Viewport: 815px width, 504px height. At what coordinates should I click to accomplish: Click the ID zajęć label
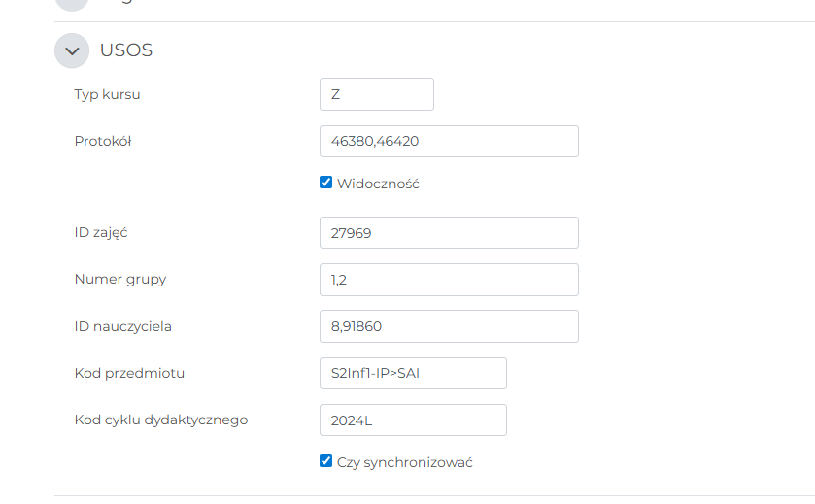[x=101, y=233]
